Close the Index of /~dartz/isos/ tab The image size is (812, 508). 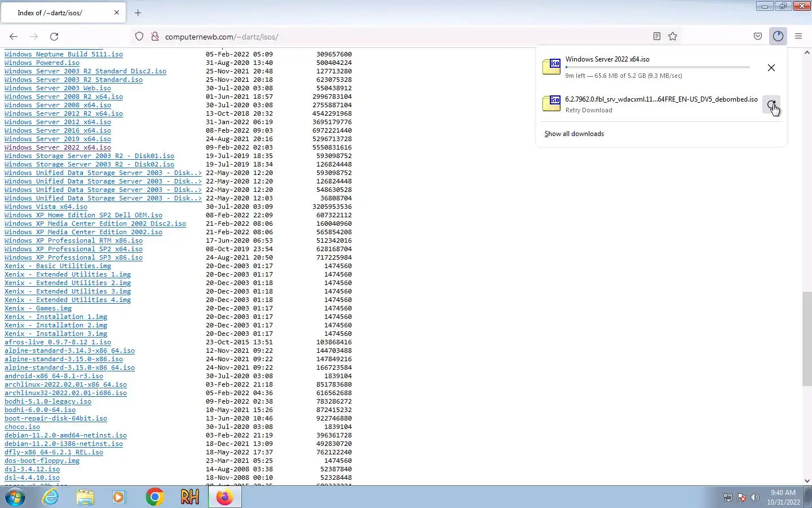coord(117,12)
